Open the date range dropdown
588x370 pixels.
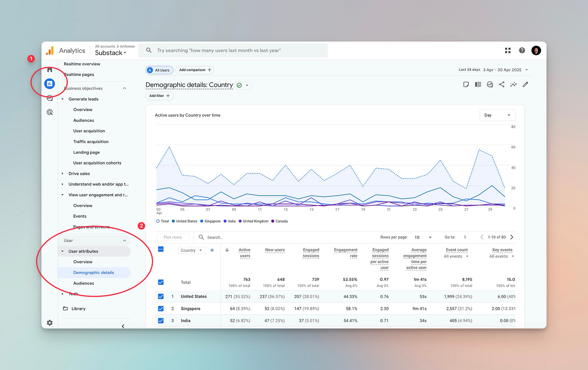(493, 70)
